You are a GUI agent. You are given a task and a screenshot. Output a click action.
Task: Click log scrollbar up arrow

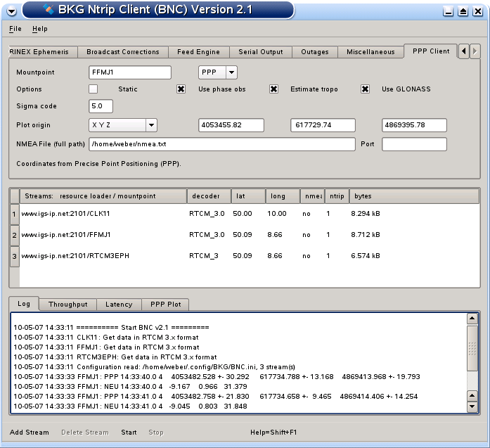[x=472, y=319]
